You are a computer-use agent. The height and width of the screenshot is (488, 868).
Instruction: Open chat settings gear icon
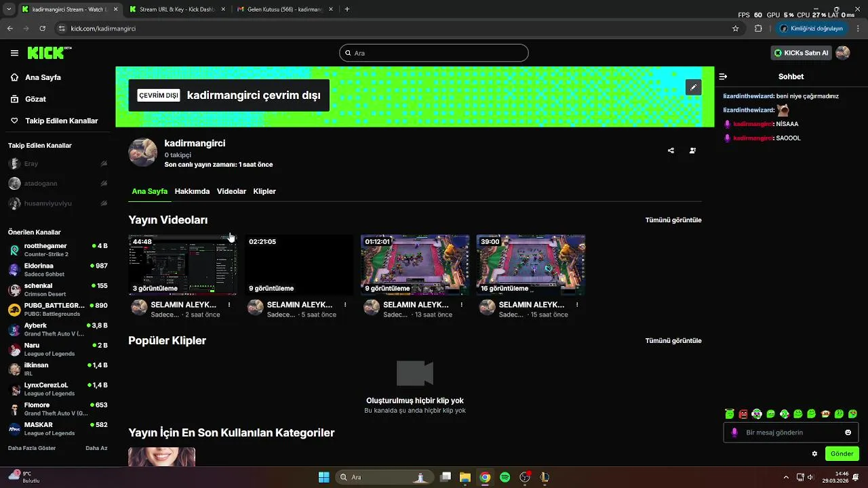coord(814,454)
